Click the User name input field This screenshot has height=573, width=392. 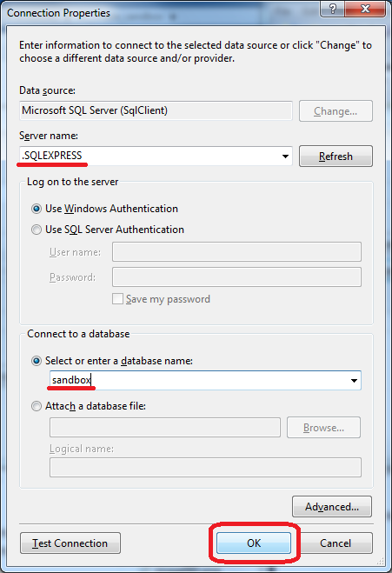tap(236, 252)
